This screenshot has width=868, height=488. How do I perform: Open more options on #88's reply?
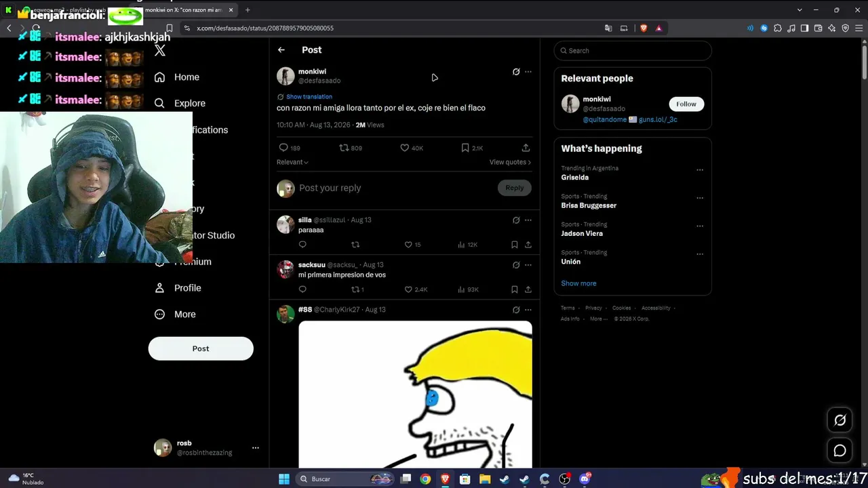coord(528,310)
